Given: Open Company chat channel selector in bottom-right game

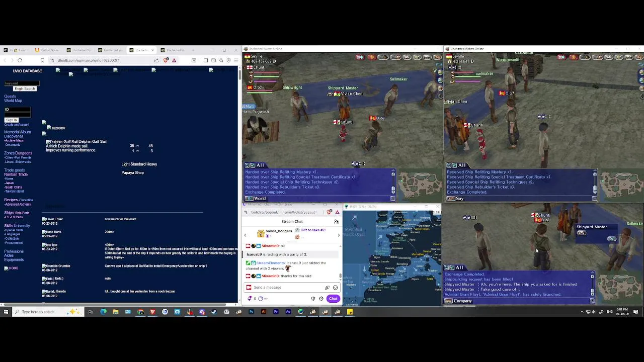Looking at the screenshot, I should click(x=458, y=301).
